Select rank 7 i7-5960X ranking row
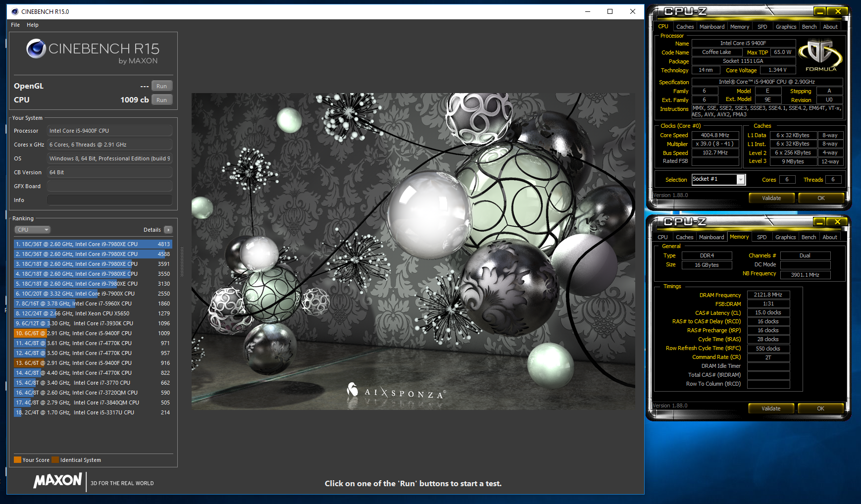The width and height of the screenshot is (861, 504). pyautogui.click(x=93, y=303)
